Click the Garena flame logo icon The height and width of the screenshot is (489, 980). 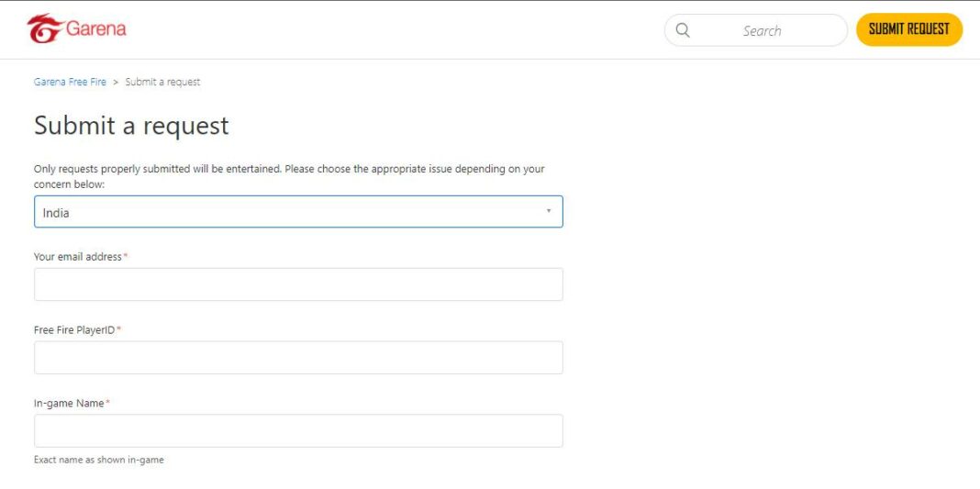point(44,29)
